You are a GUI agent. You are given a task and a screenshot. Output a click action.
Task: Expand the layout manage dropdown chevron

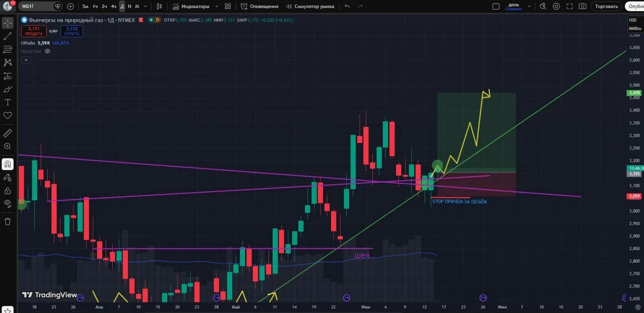(x=530, y=7)
